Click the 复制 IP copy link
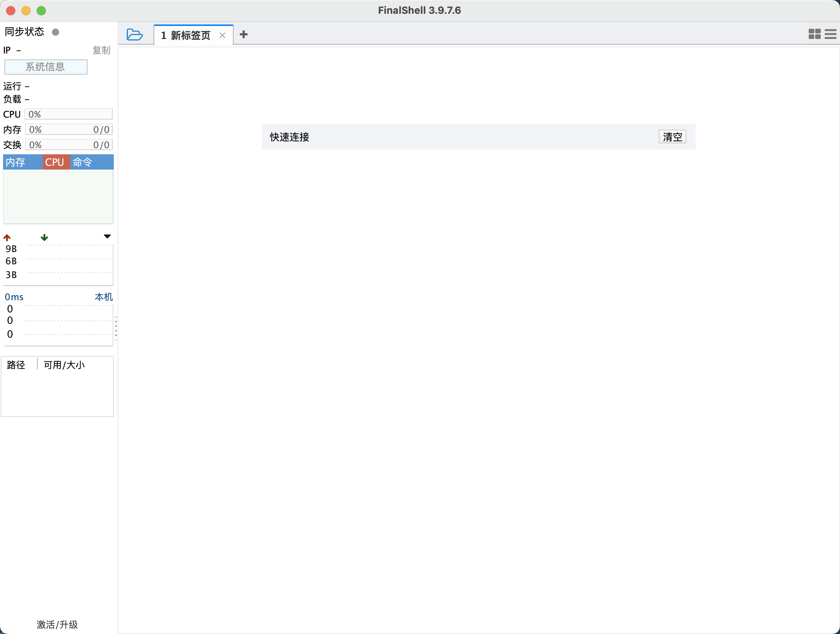The width and height of the screenshot is (840, 634). (102, 50)
